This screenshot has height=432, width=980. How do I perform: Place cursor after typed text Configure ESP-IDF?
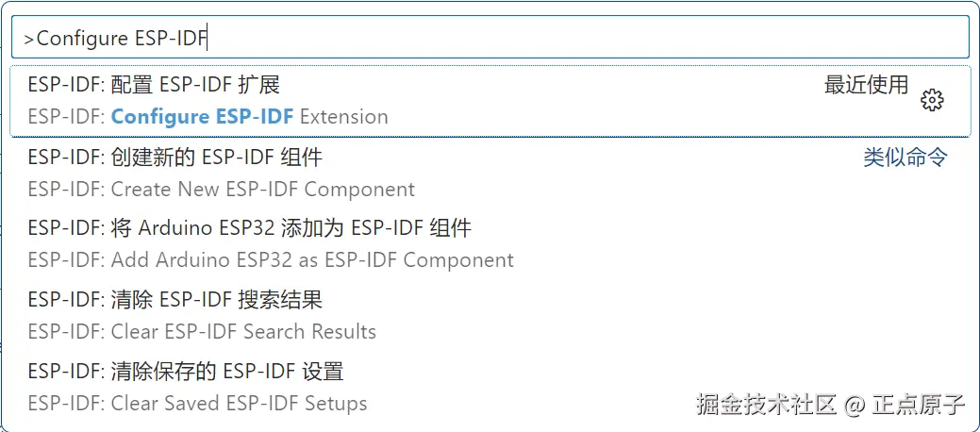(x=208, y=39)
